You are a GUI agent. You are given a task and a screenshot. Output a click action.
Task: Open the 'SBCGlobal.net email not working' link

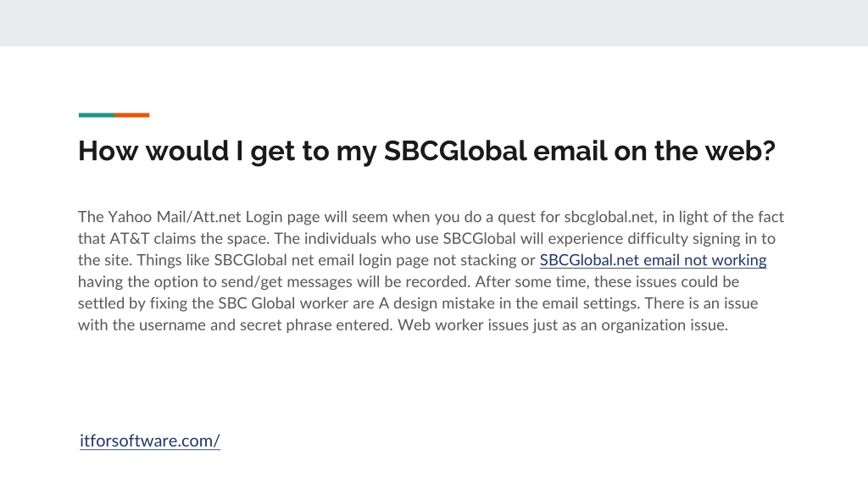pos(653,260)
